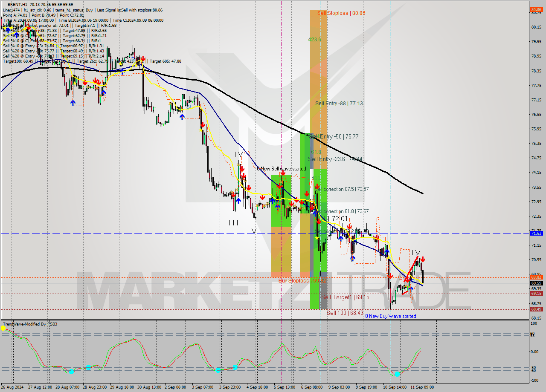Click the 'Sell 100 | 68.49' label
Screen dimensions: 546x392
point(345,313)
